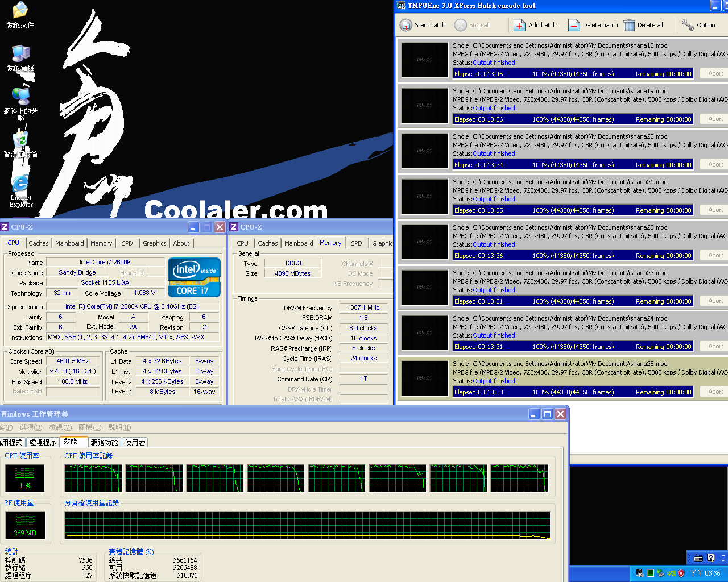Screen dimensions: 728x582
Task: Open 說明(H) menu in Task Manager
Action: tap(119, 427)
